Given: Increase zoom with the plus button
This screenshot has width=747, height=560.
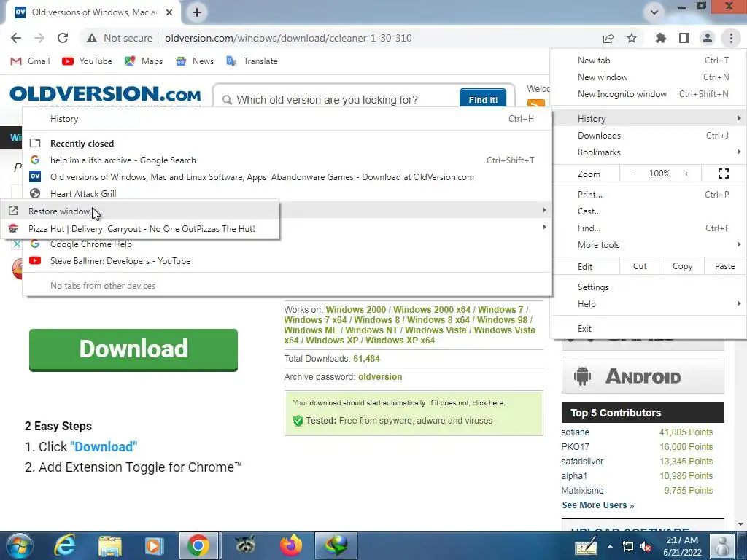Looking at the screenshot, I should (x=686, y=174).
